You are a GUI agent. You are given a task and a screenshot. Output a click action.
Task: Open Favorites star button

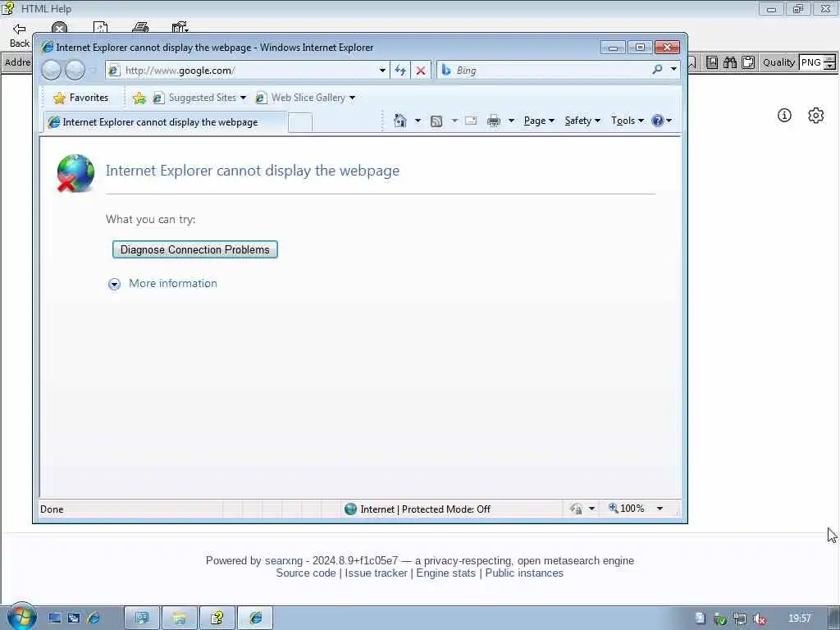coord(81,98)
